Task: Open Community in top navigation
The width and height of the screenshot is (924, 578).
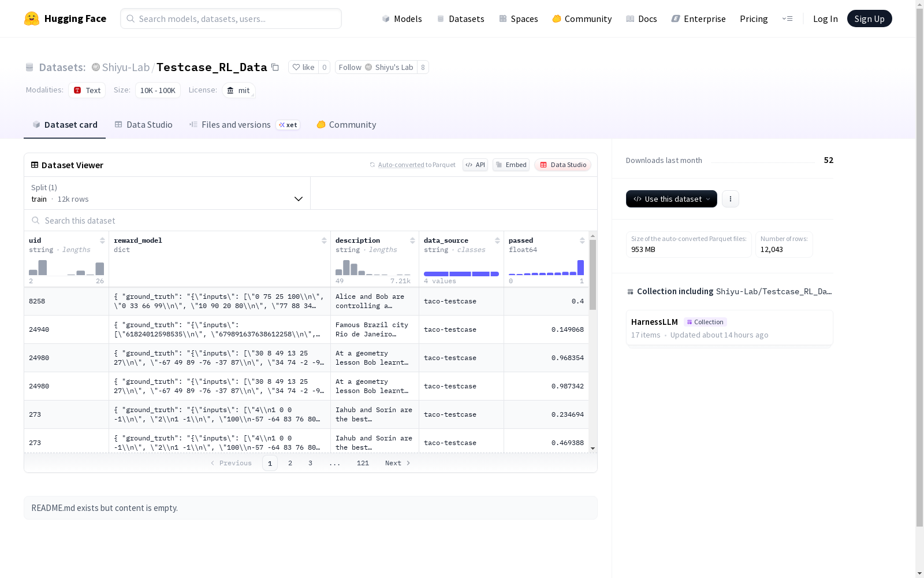Action: pyautogui.click(x=582, y=18)
